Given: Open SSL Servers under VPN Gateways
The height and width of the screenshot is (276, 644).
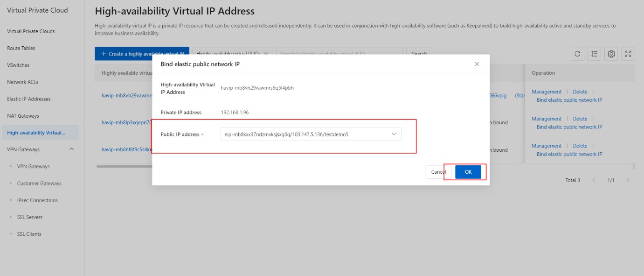Looking at the screenshot, I should (x=30, y=217).
